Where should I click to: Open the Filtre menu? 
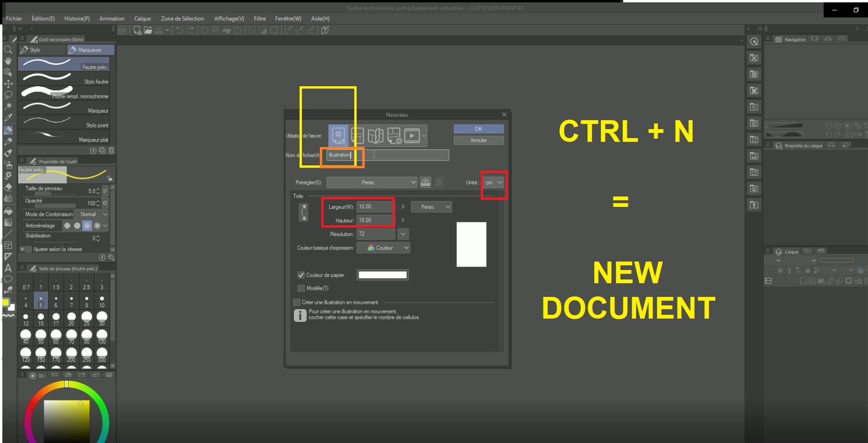point(259,19)
